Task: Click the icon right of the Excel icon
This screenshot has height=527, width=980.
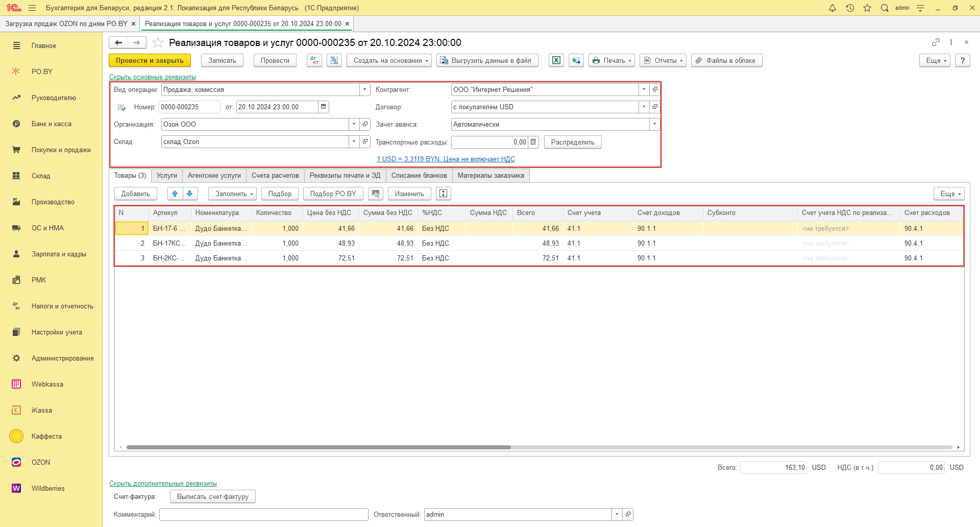Action: [576, 61]
